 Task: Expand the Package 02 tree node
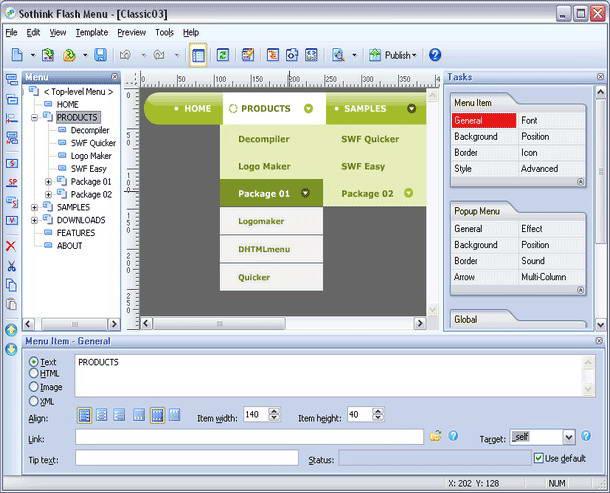pyautogui.click(x=48, y=194)
